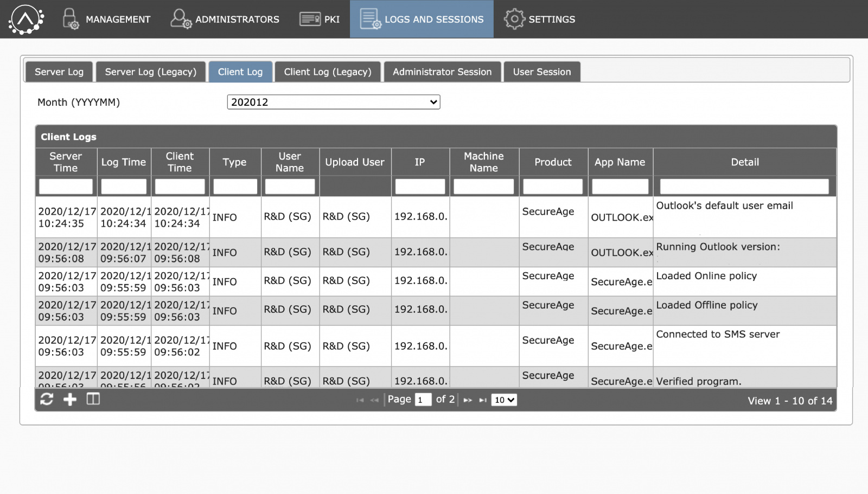Click the PKI certificate icon
The height and width of the screenshot is (494, 868).
310,20
